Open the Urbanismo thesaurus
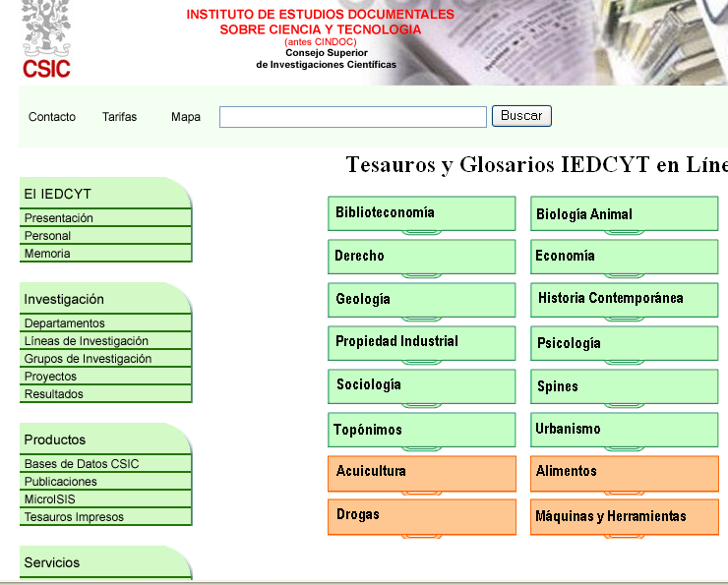The height and width of the screenshot is (585, 728). point(625,430)
